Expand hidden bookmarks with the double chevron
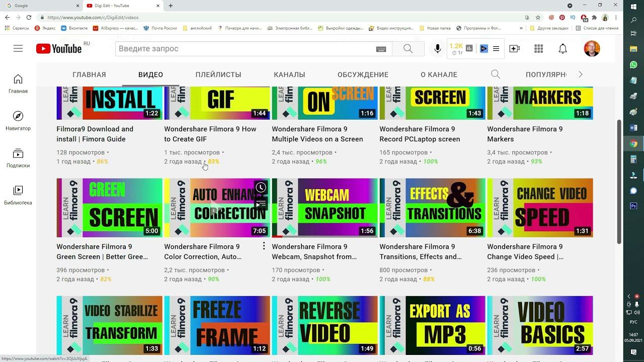 tap(521, 28)
